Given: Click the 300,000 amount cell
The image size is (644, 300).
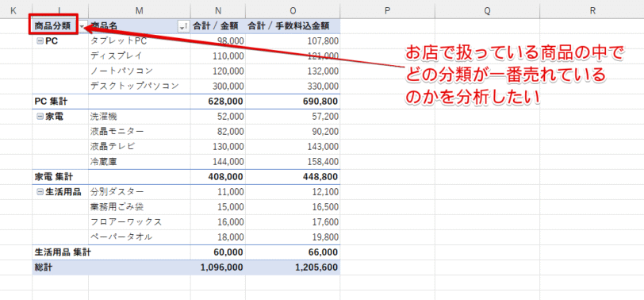Looking at the screenshot, I should pyautogui.click(x=217, y=87).
